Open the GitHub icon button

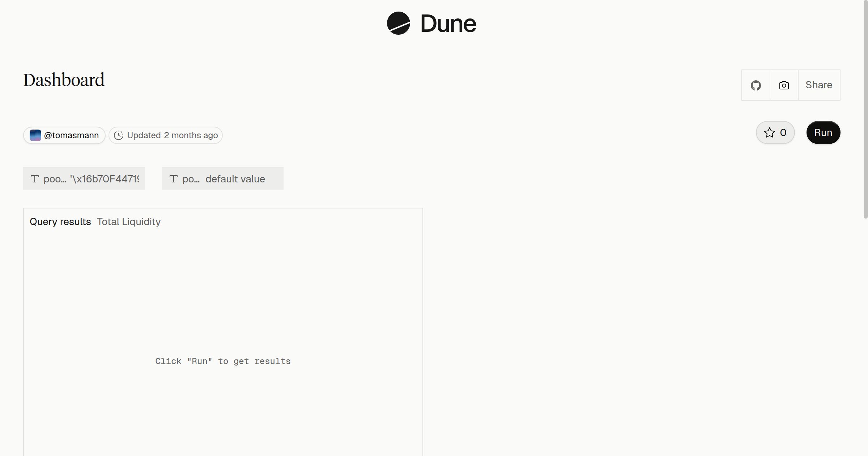point(756,85)
